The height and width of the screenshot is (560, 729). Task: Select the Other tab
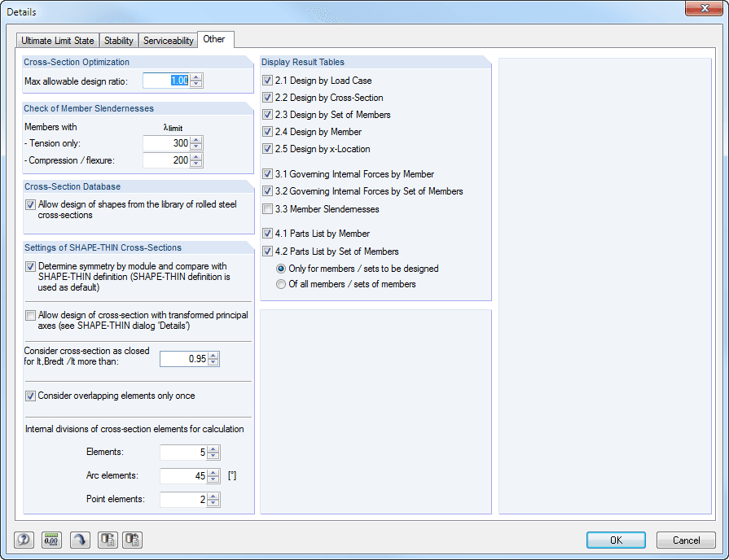[214, 39]
